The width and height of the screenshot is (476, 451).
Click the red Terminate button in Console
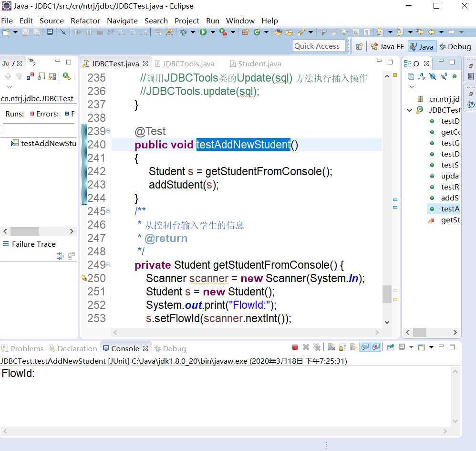pos(295,347)
